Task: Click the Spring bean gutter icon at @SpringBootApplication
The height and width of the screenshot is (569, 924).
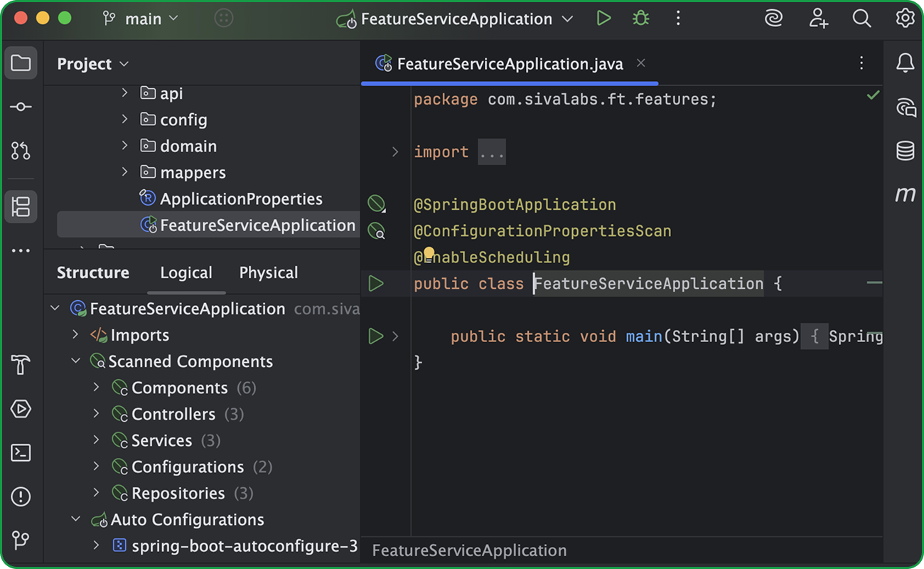Action: click(x=376, y=204)
